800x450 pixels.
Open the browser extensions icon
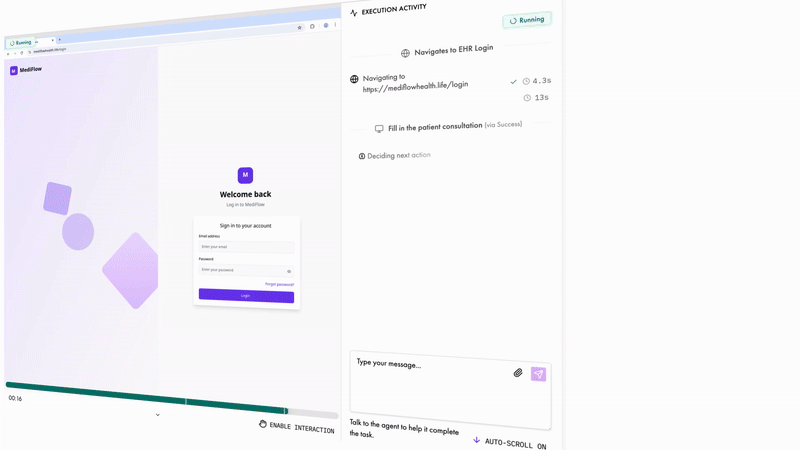312,27
